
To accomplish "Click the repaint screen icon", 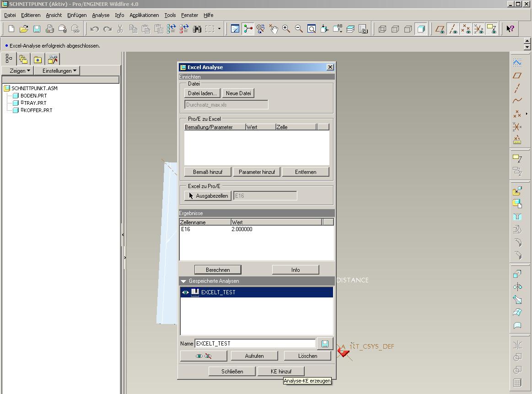I will [x=235, y=29].
